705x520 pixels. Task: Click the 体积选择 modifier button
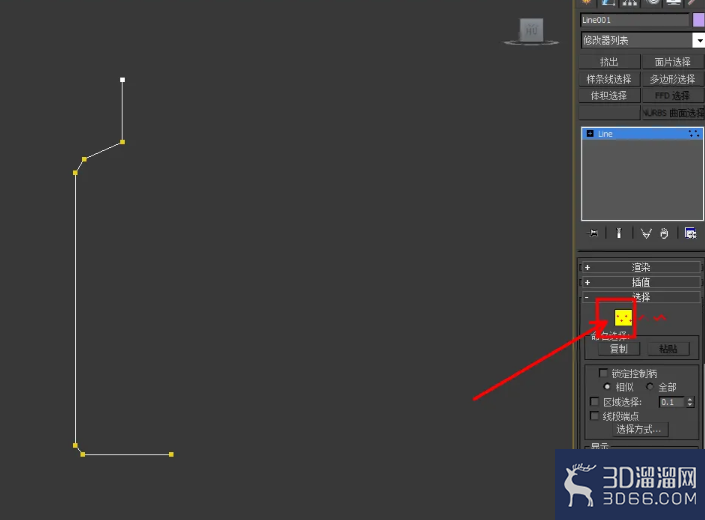(609, 96)
